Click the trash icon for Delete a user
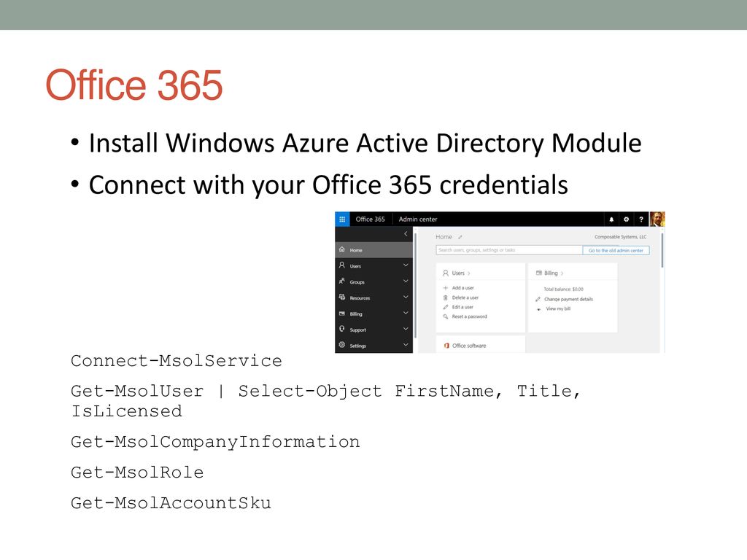This screenshot has height=560, width=747. click(x=446, y=297)
